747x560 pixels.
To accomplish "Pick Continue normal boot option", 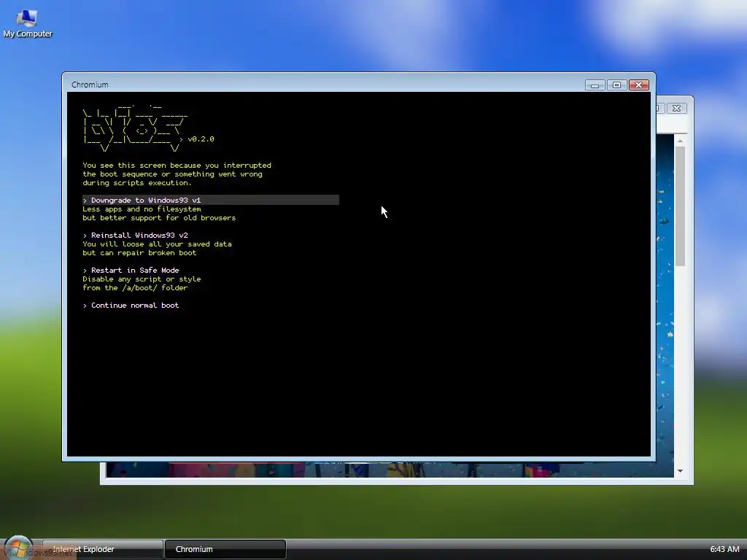I will click(131, 306).
